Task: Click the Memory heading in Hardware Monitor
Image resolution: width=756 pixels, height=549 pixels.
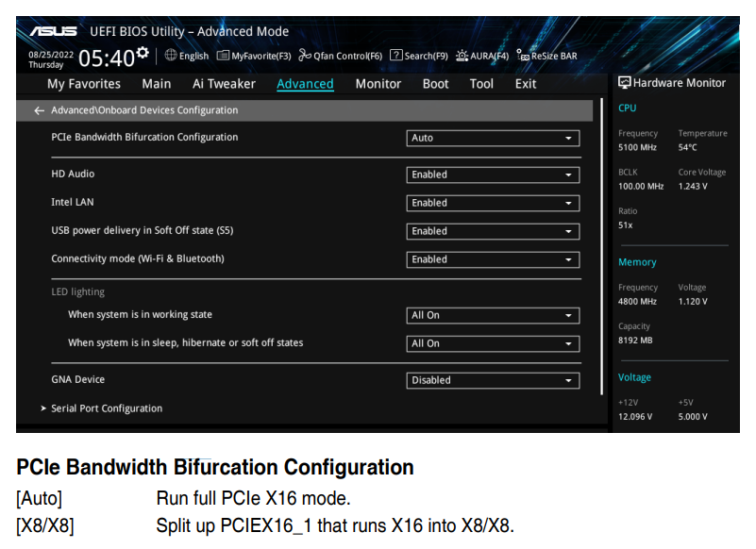Action: point(637,262)
